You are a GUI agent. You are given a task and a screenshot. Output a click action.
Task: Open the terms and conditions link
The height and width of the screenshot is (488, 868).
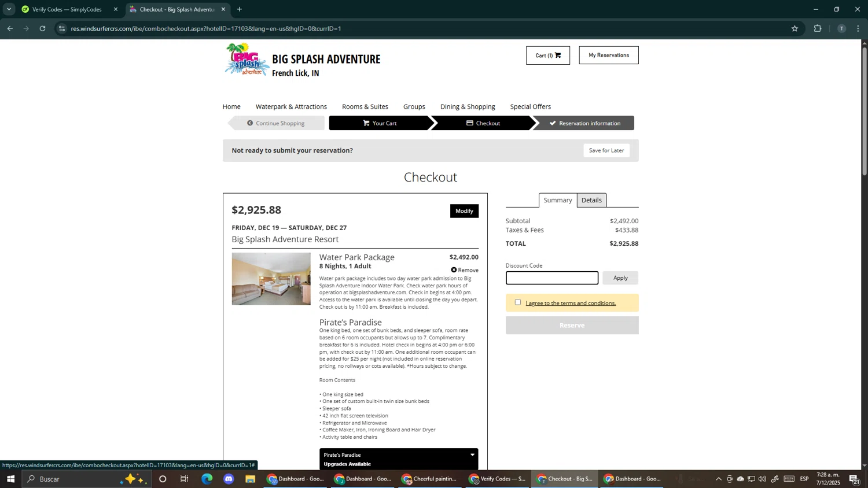click(x=571, y=303)
